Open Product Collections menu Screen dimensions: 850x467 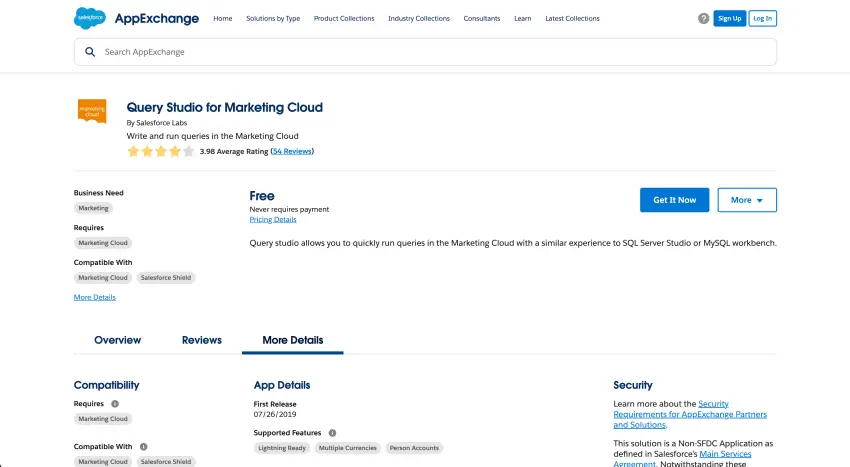(x=344, y=18)
